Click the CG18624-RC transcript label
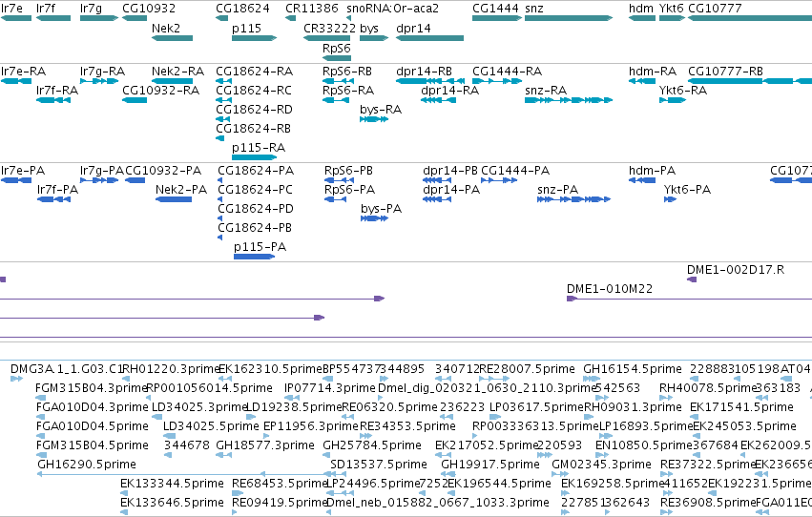 254,91
